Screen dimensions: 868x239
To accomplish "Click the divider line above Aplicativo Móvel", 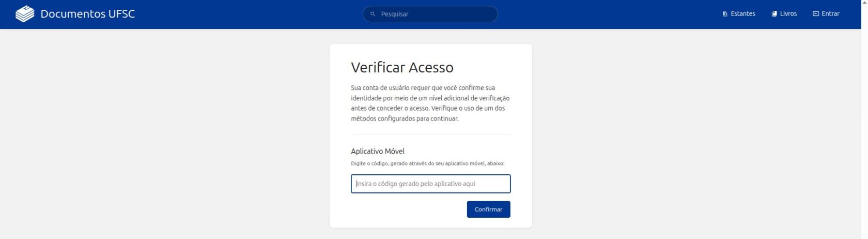I will point(430,135).
